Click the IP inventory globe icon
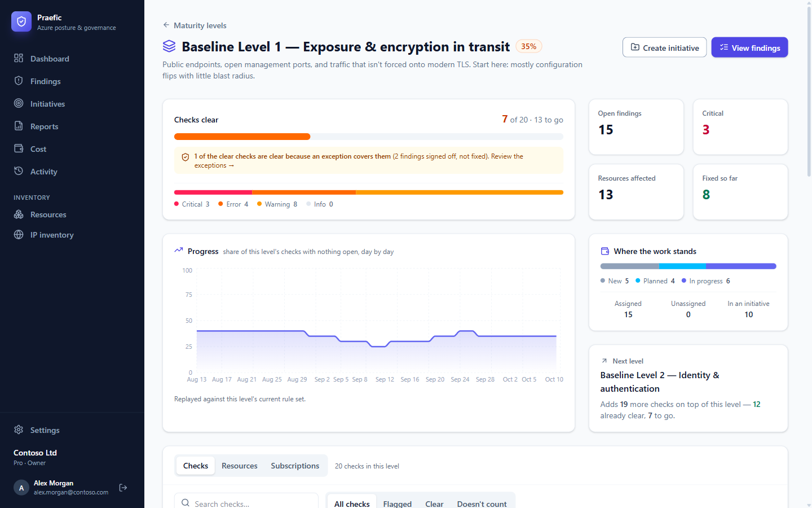Viewport: 812px width, 508px height. 19,235
